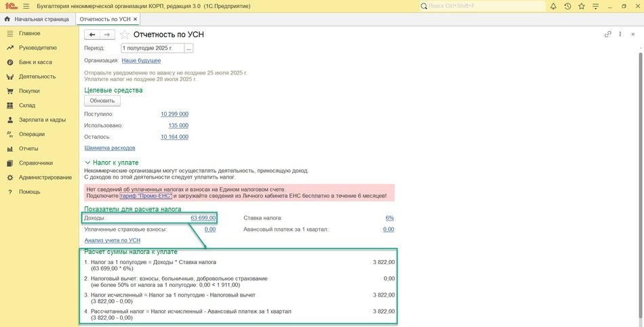This screenshot has height=327, width=644.
Task: Click the forward arrow navigation button
Action: pyautogui.click(x=106, y=35)
